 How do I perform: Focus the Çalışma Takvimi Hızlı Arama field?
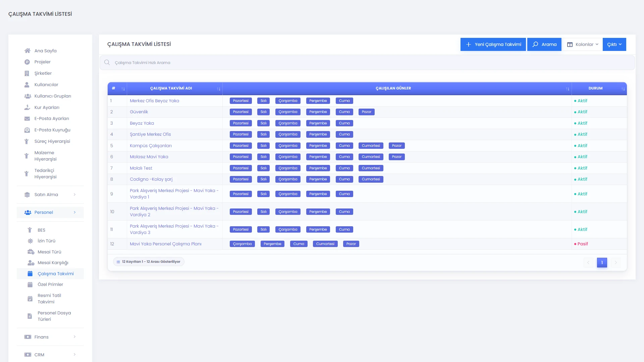(367, 63)
